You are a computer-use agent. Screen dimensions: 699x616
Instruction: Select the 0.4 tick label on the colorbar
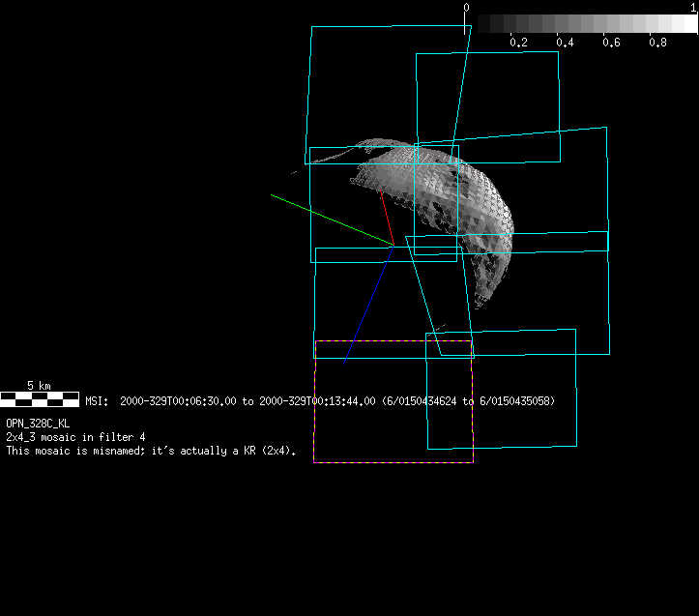point(565,43)
